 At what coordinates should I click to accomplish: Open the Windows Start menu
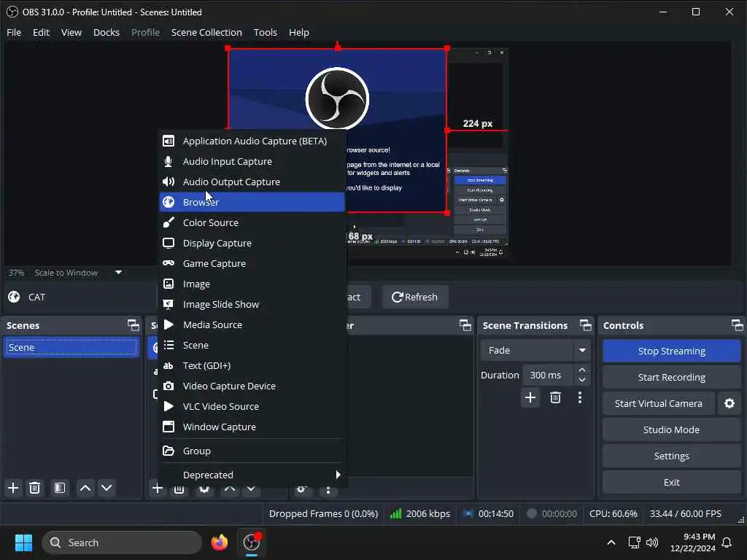23,542
